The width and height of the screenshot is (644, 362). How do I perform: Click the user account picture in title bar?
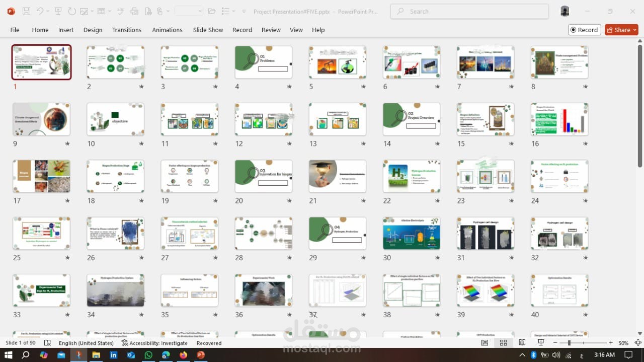565,11
